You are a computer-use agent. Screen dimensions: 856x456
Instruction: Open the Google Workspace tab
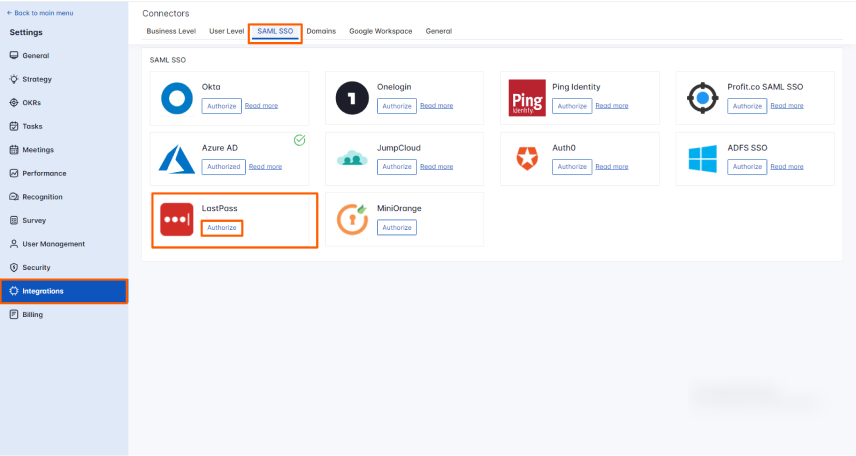[381, 31]
